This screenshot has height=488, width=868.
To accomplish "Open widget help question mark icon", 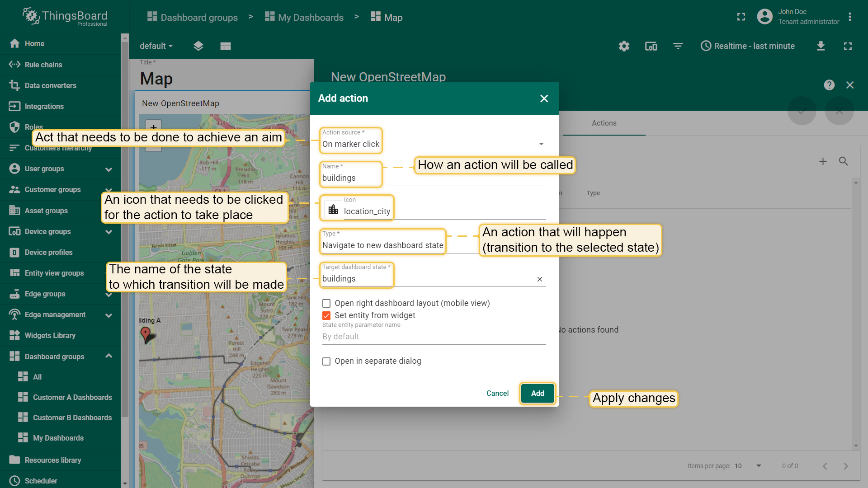I will (x=829, y=85).
